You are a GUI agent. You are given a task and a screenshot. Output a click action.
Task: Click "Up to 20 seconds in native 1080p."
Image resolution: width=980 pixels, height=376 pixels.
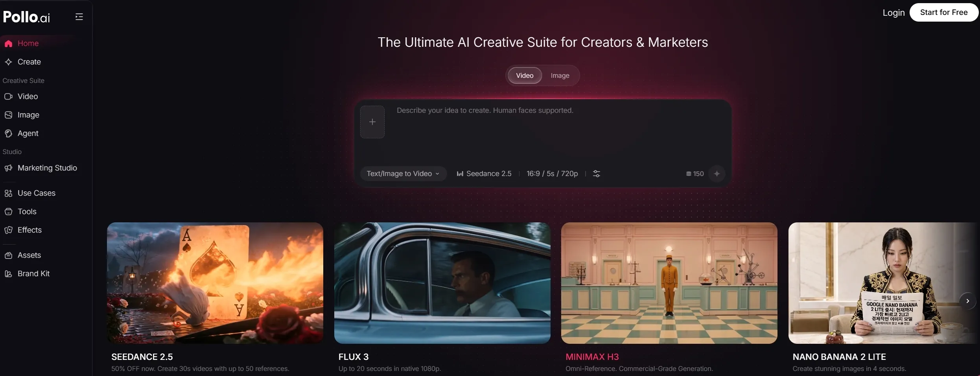(389, 369)
